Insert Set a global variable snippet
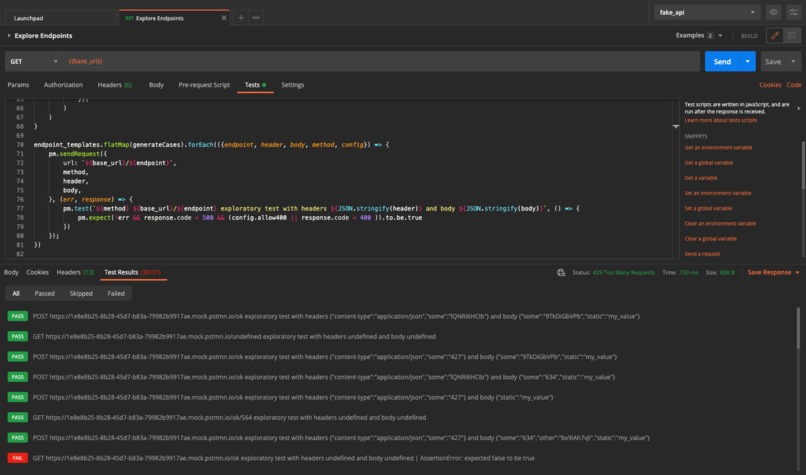This screenshot has width=806, height=475. [x=708, y=208]
